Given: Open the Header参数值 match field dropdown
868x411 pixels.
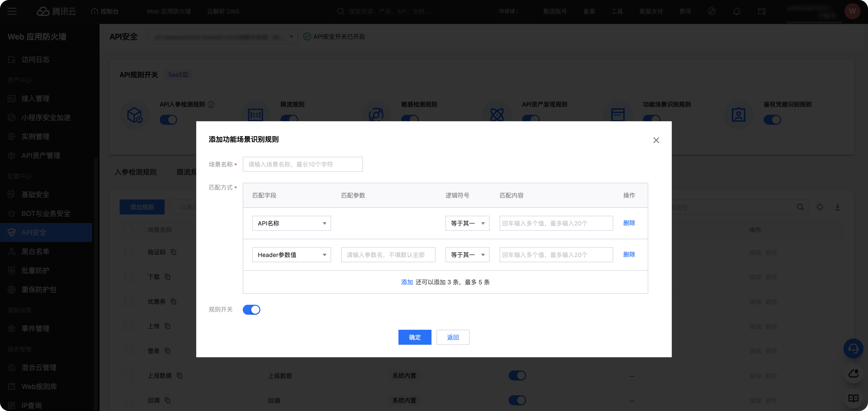Looking at the screenshot, I should tap(292, 255).
